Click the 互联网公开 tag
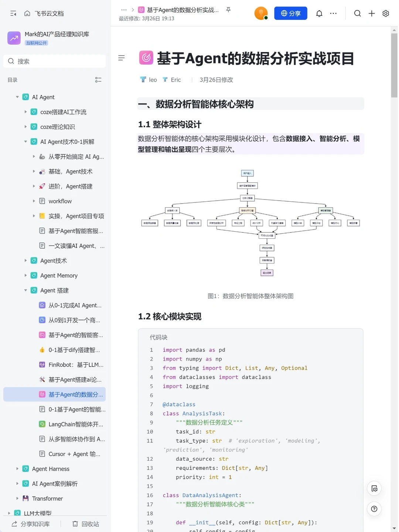The width and height of the screenshot is (399, 532). click(37, 43)
